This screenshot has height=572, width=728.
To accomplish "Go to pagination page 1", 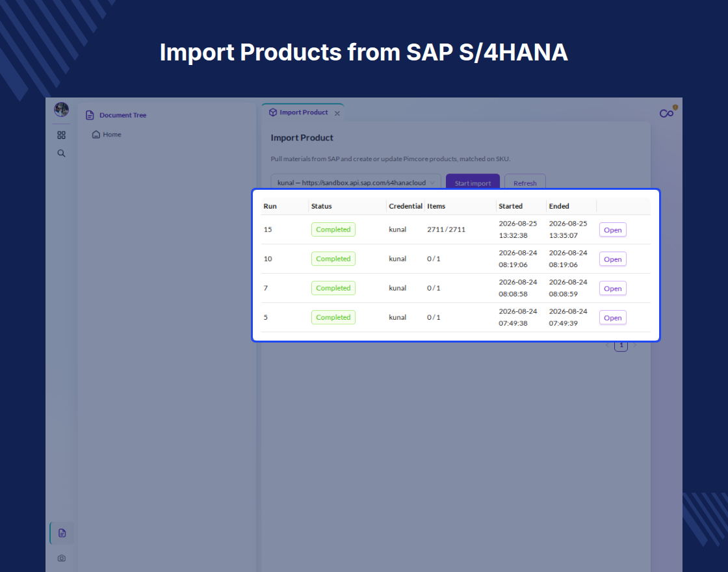I will point(621,345).
